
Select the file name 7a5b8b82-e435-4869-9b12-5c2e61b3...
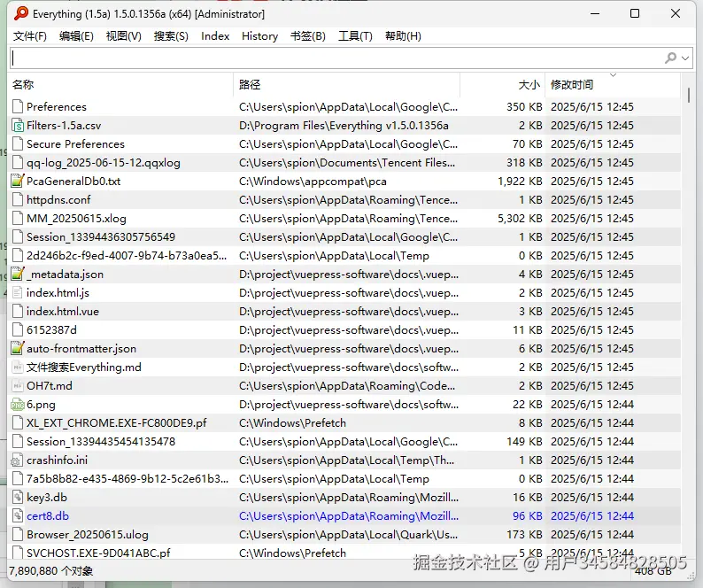click(x=127, y=479)
